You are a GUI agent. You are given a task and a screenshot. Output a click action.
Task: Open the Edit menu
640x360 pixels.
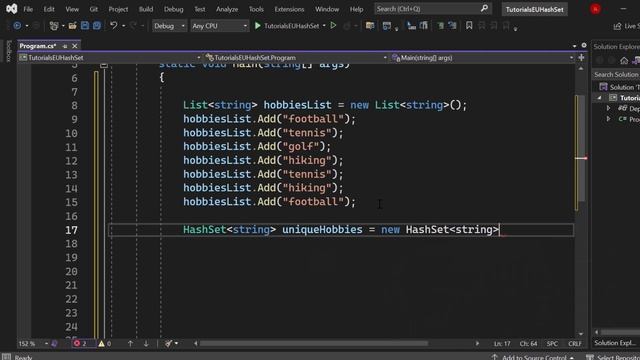(49, 9)
